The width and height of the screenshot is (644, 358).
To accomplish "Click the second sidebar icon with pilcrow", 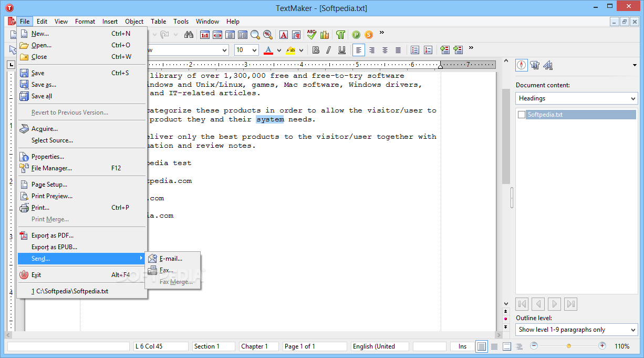I will pos(535,65).
